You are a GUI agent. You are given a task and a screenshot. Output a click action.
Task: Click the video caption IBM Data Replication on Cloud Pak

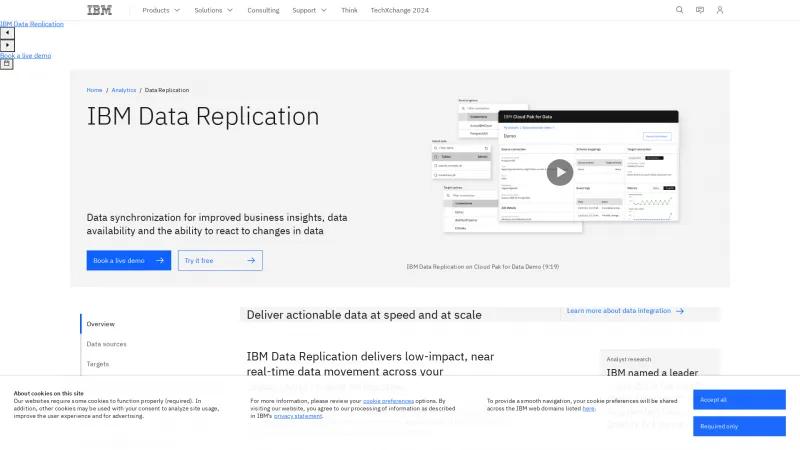(x=483, y=267)
